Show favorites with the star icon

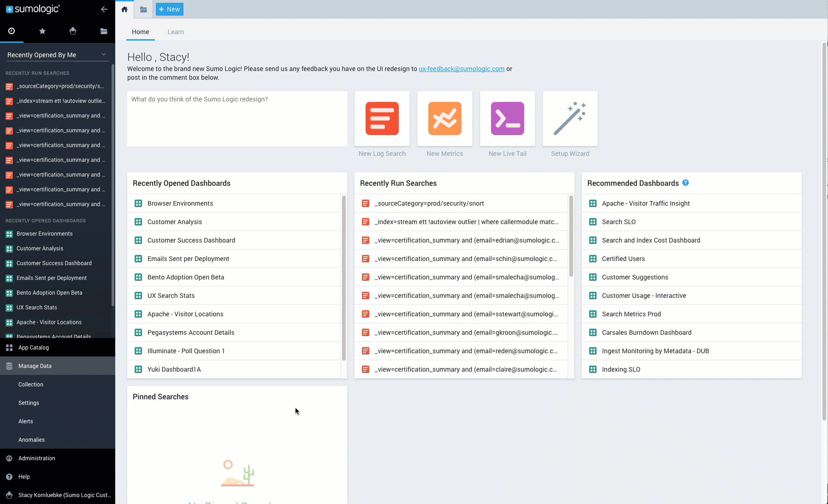[42, 31]
